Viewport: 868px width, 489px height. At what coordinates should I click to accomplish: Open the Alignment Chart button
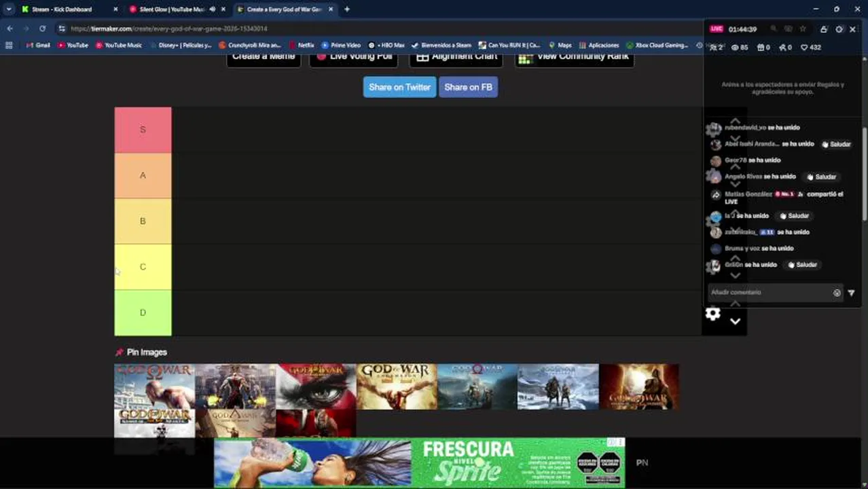(x=456, y=57)
